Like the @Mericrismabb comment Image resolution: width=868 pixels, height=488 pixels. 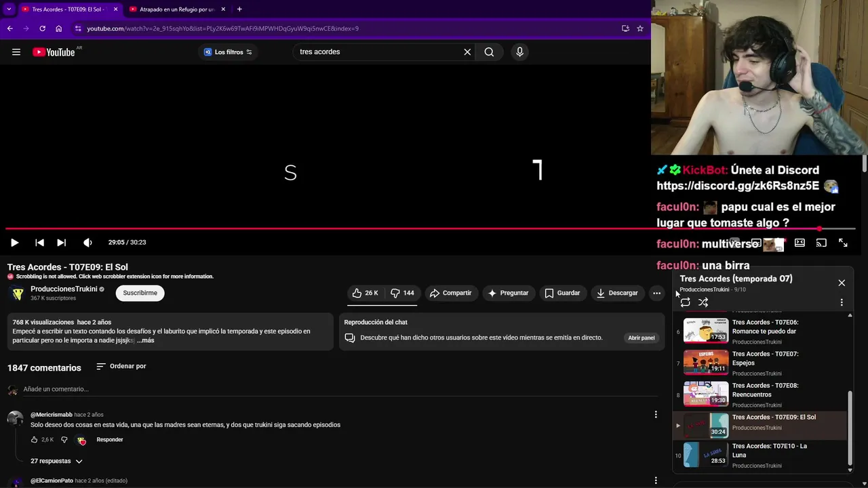click(x=34, y=440)
